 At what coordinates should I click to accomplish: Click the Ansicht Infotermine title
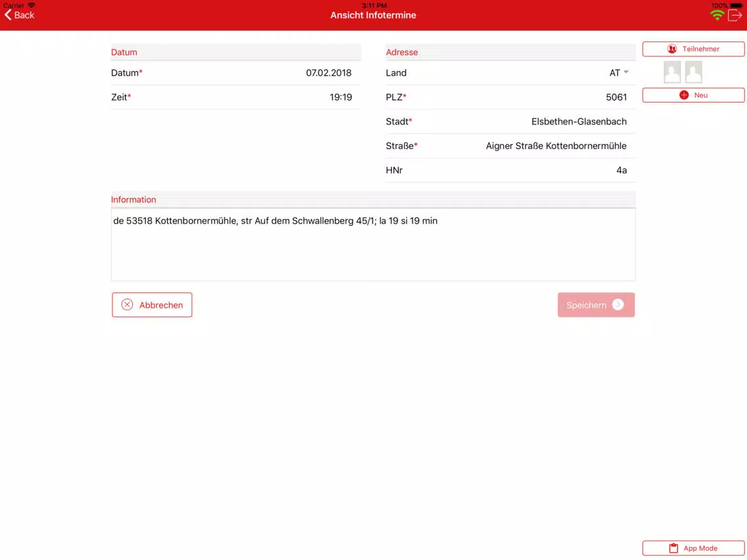373,15
